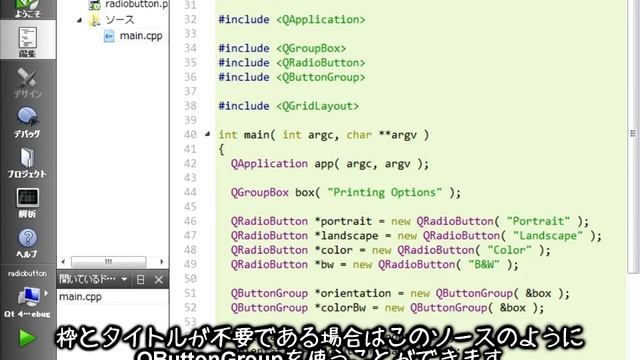Click the #include <QRadioButton> line
Screen dimensions: 640x360
click(x=292, y=63)
